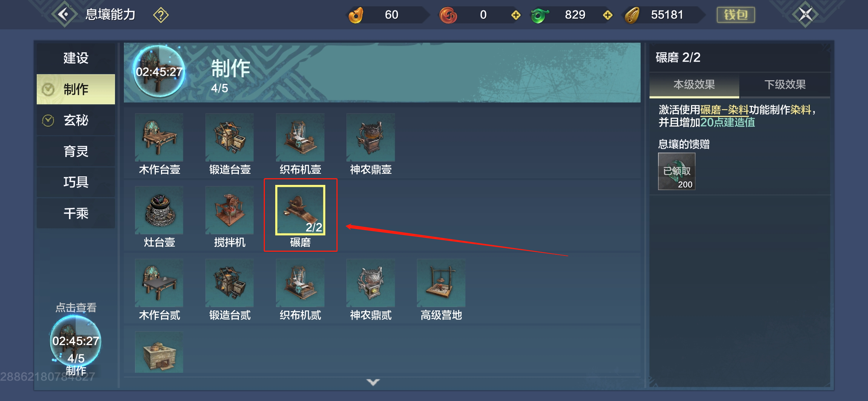This screenshot has width=868, height=401.
Task: Click the 神农鼎贰 cauldron icon
Action: point(371,283)
